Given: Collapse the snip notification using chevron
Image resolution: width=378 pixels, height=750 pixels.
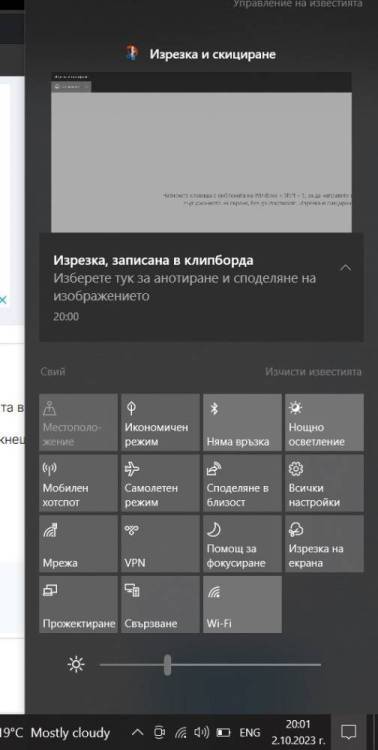Looking at the screenshot, I should click(x=345, y=268).
